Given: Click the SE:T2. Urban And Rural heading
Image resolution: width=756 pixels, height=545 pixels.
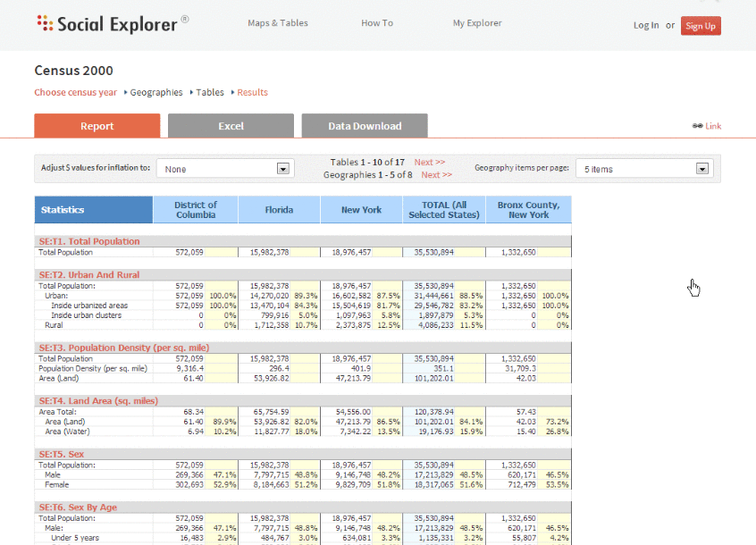Looking at the screenshot, I should [x=89, y=274].
